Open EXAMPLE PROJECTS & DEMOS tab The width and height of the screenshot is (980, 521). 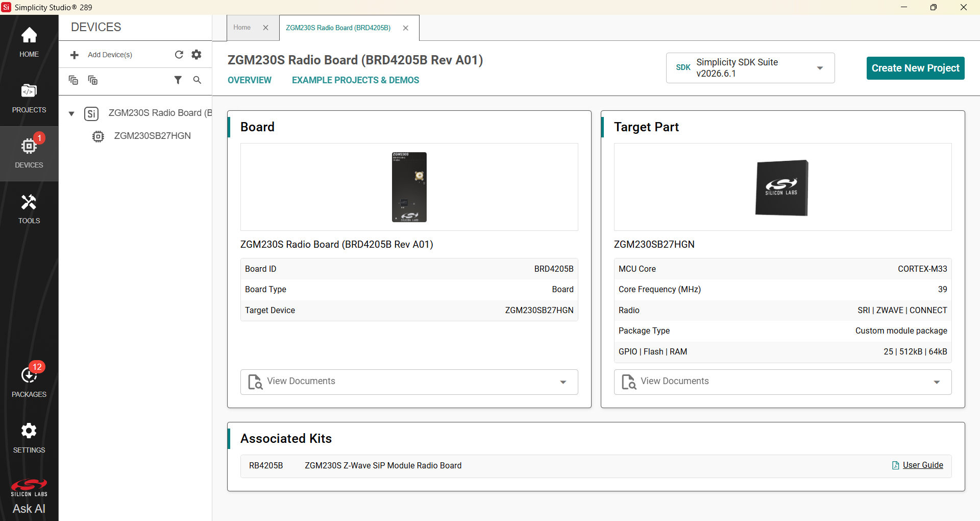[355, 80]
